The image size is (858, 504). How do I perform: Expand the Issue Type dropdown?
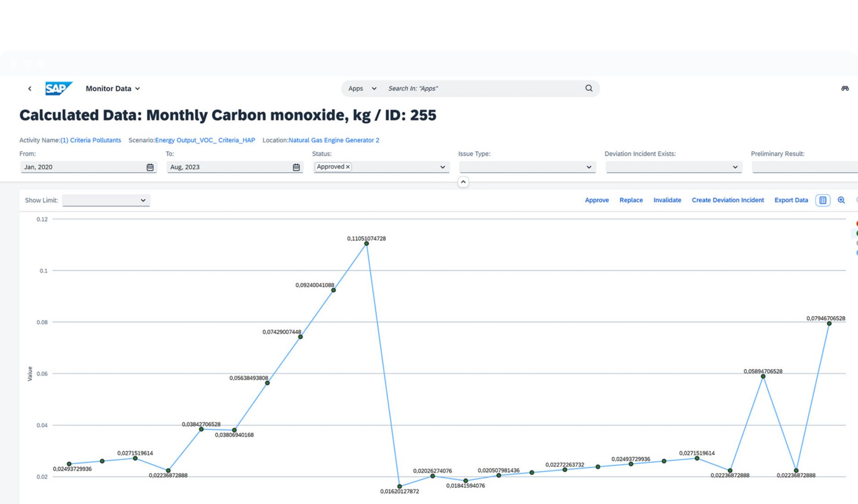[x=588, y=167]
